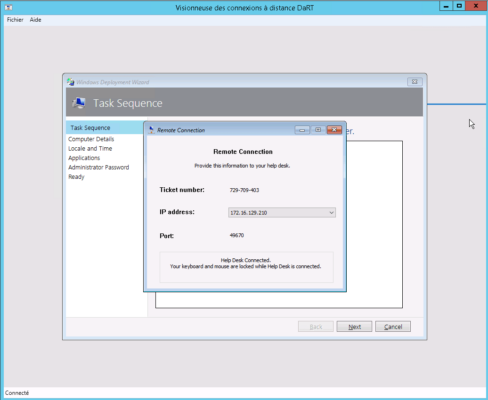Click the Help Desk Connected status message
Image resolution: width=488 pixels, height=400 pixels.
pos(246,263)
